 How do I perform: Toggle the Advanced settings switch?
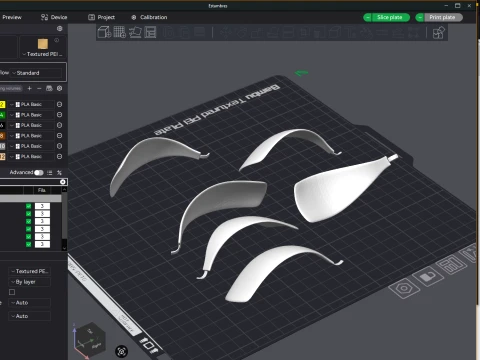coord(39,172)
